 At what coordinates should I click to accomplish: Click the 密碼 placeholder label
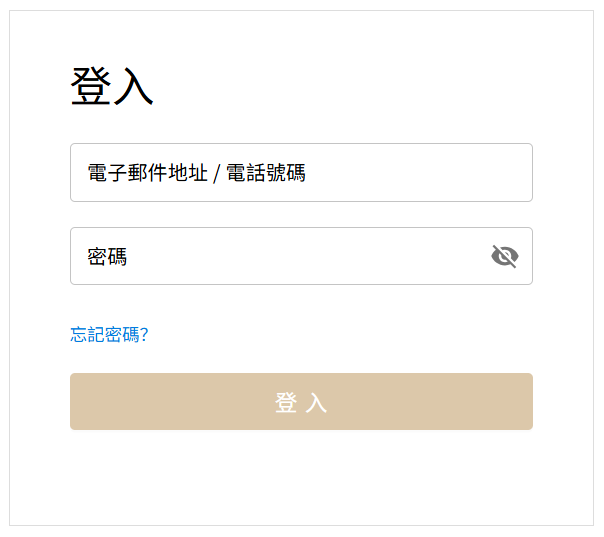pyautogui.click(x=107, y=257)
